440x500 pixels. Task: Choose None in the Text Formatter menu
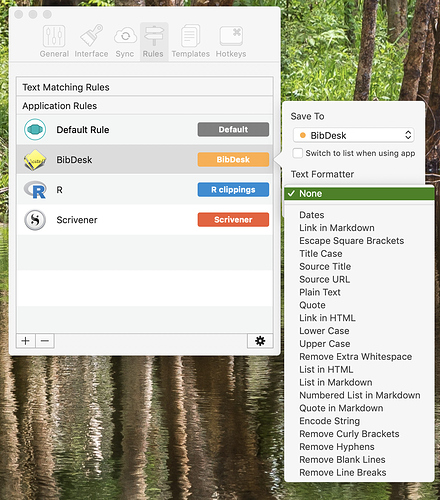[x=359, y=193]
